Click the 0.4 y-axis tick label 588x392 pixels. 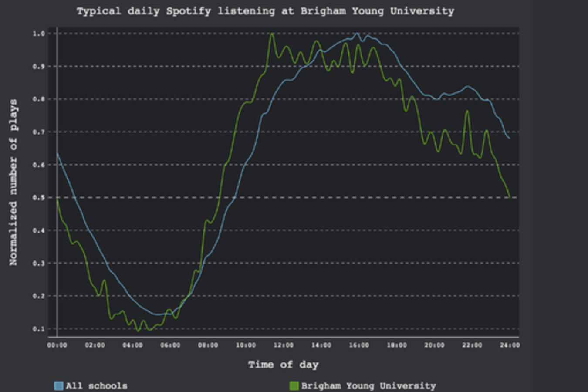pyautogui.click(x=39, y=230)
